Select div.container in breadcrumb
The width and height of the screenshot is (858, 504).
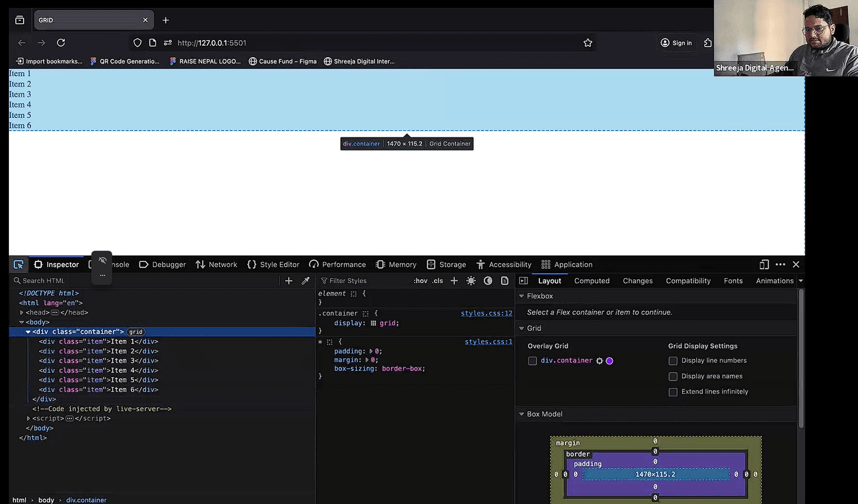tap(86, 500)
